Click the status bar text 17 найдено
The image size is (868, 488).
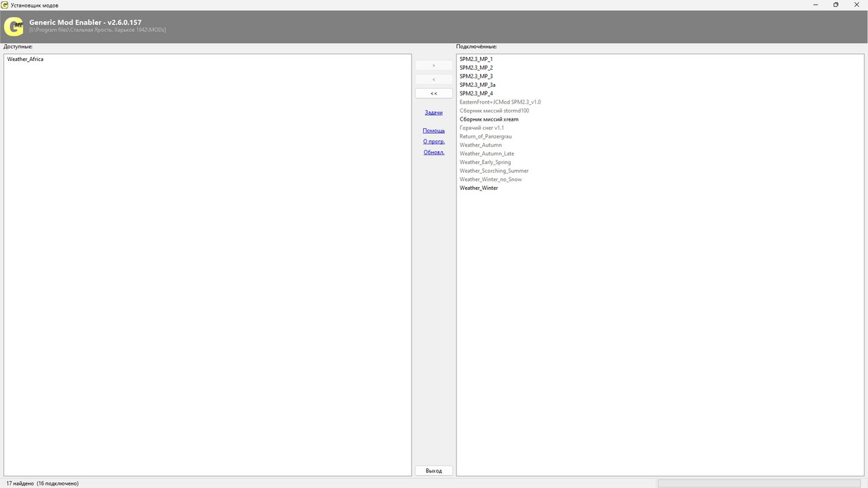19,483
